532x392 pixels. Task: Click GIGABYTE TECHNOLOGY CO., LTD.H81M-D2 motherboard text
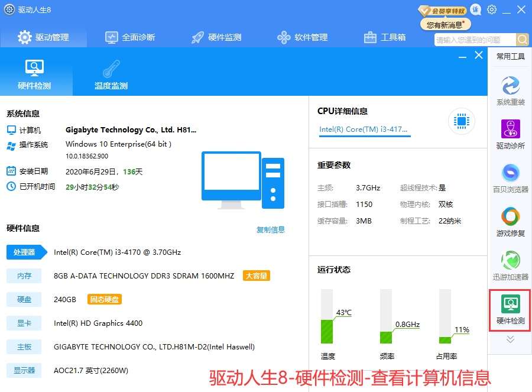pos(154,347)
